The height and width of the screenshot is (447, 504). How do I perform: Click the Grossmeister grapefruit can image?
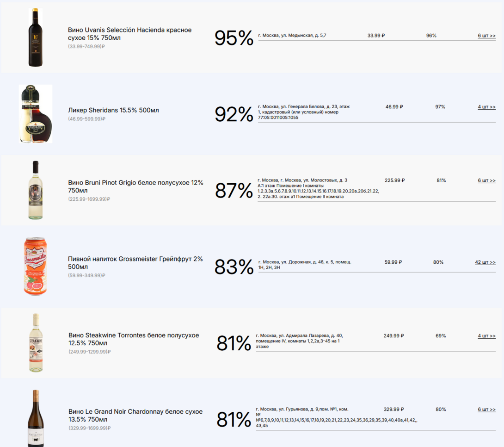coord(36,267)
